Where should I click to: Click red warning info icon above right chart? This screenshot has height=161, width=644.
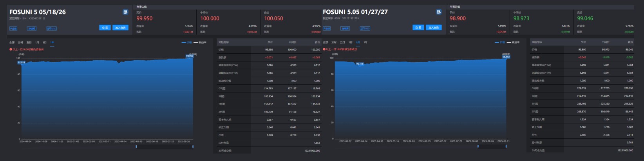click(324, 49)
